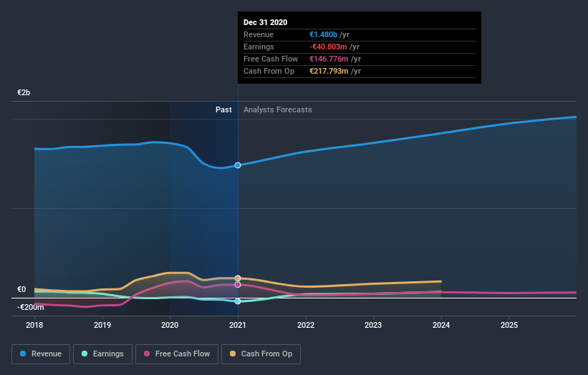Click the Dec 31 2020 tooltip date
The height and width of the screenshot is (375, 588).
266,22
